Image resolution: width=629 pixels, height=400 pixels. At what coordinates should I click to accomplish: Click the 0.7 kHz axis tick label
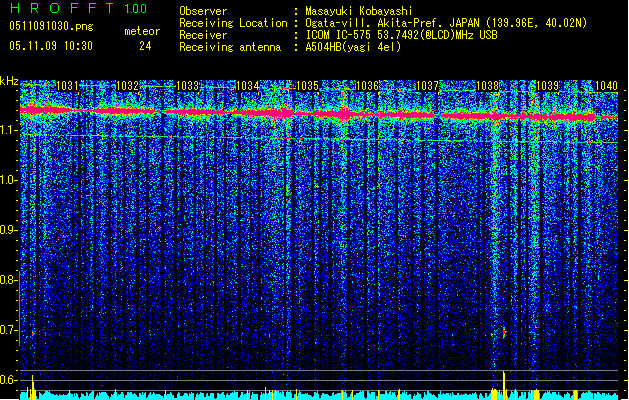9,330
